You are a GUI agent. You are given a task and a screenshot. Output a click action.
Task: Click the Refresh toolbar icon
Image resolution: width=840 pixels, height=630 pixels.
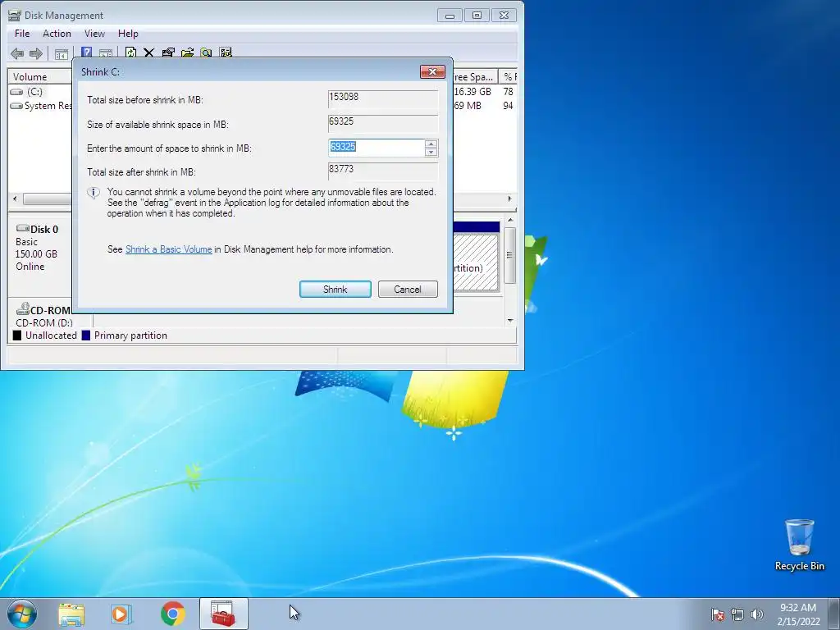tap(130, 52)
